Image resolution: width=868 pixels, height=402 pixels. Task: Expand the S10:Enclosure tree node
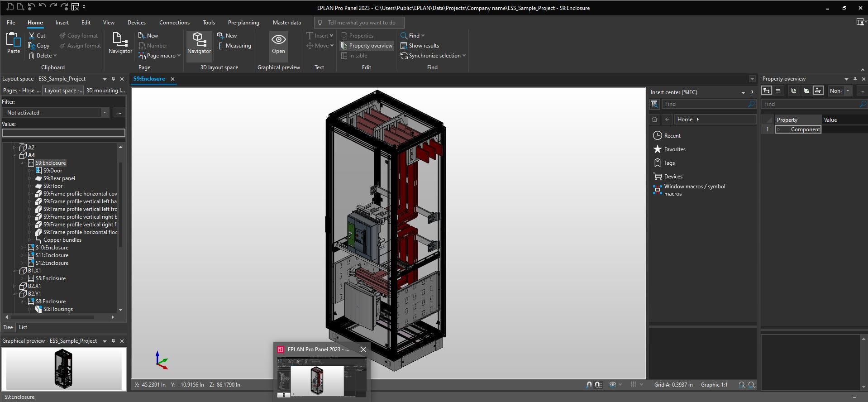22,248
